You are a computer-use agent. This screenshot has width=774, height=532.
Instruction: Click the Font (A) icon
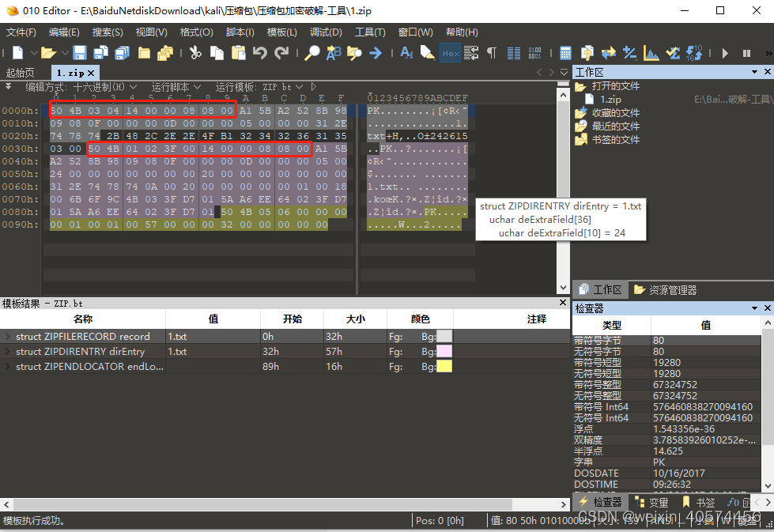406,53
